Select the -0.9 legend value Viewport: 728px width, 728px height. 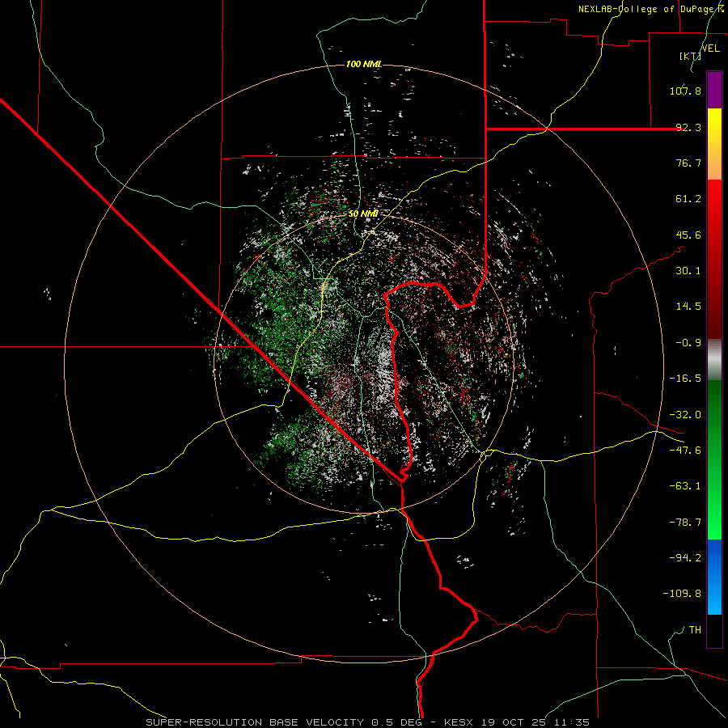tap(688, 343)
